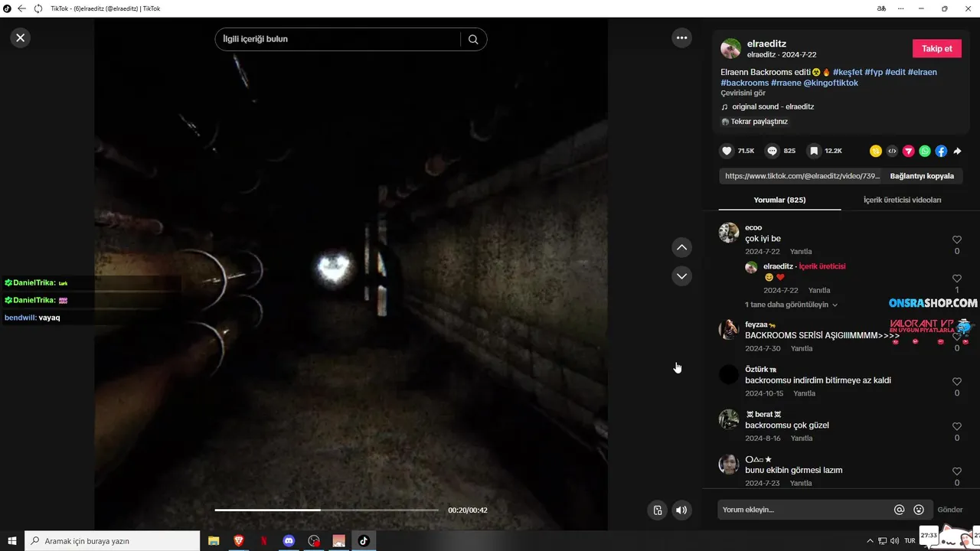The image size is (980, 551).
Task: Switch to the İçerik üreticisi videoları tab
Action: pos(902,200)
